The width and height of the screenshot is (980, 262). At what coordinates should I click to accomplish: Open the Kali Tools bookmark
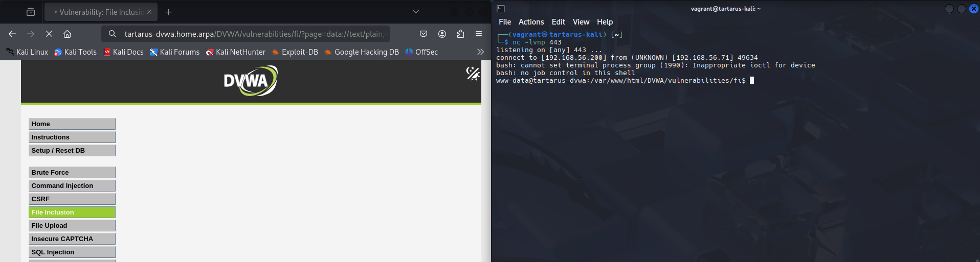tap(75, 52)
